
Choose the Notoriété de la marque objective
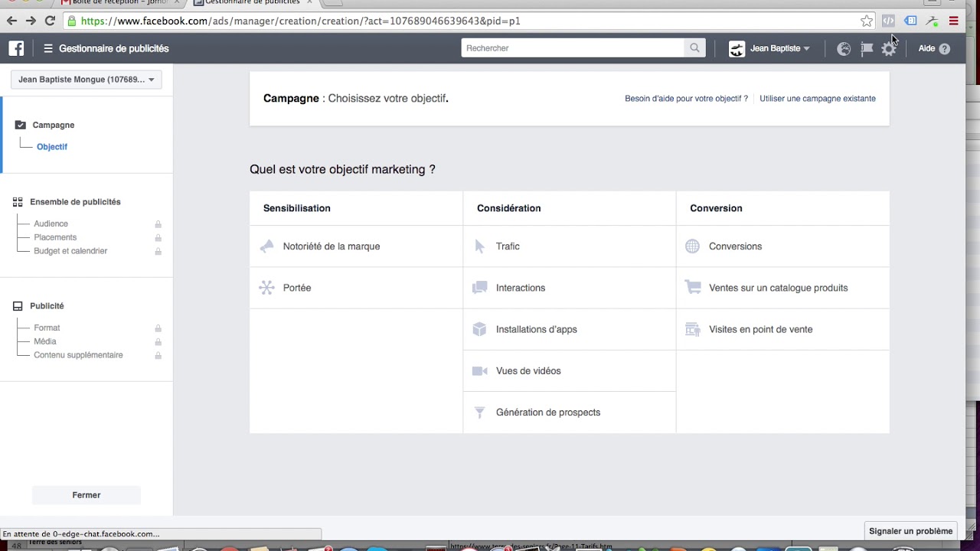(x=356, y=246)
